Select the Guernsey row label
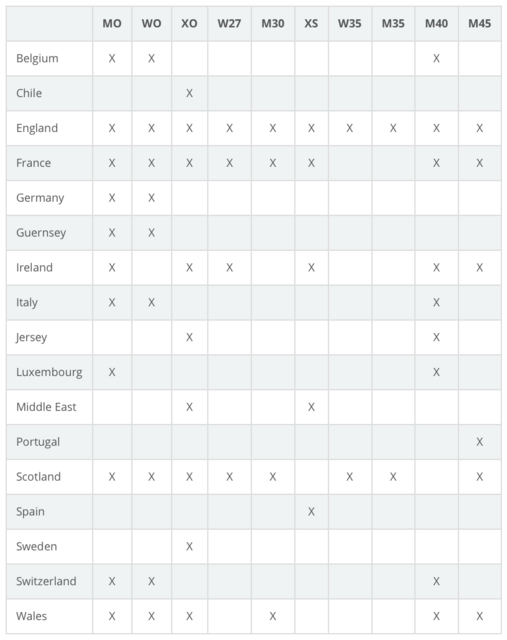Viewport: 507px width, 640px height. click(41, 233)
